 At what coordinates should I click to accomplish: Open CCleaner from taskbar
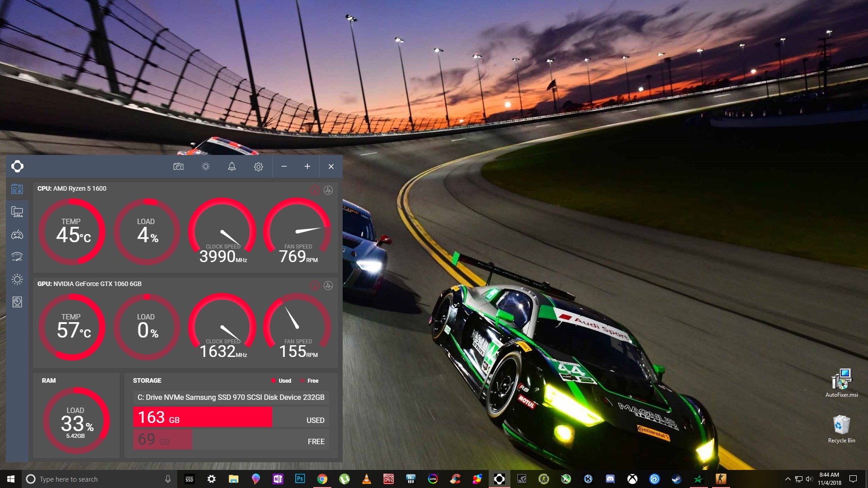455,479
